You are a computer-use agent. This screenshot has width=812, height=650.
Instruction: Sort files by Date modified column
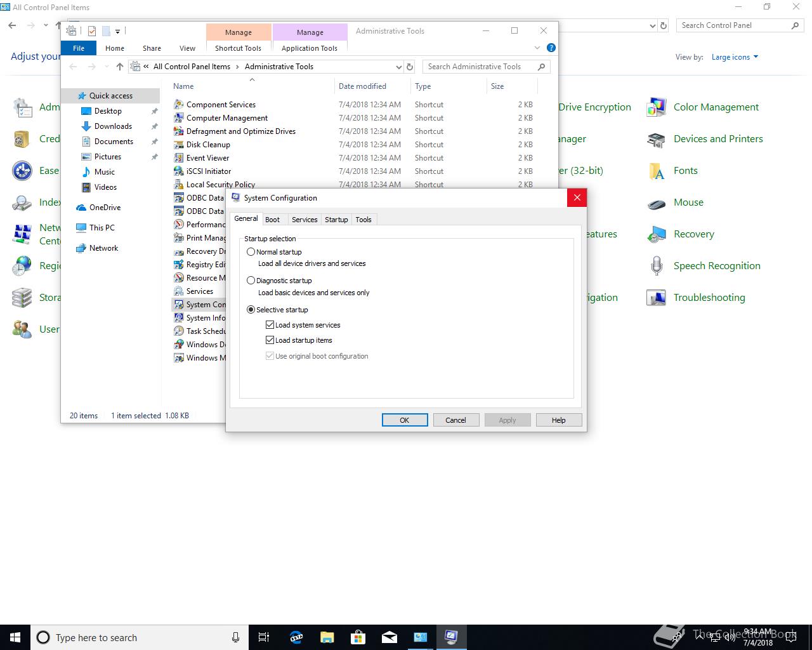click(x=373, y=86)
